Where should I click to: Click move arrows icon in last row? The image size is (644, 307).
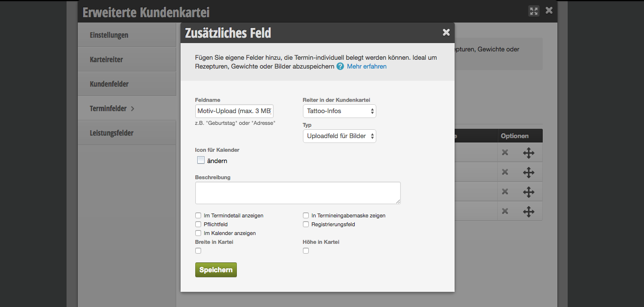tap(529, 211)
